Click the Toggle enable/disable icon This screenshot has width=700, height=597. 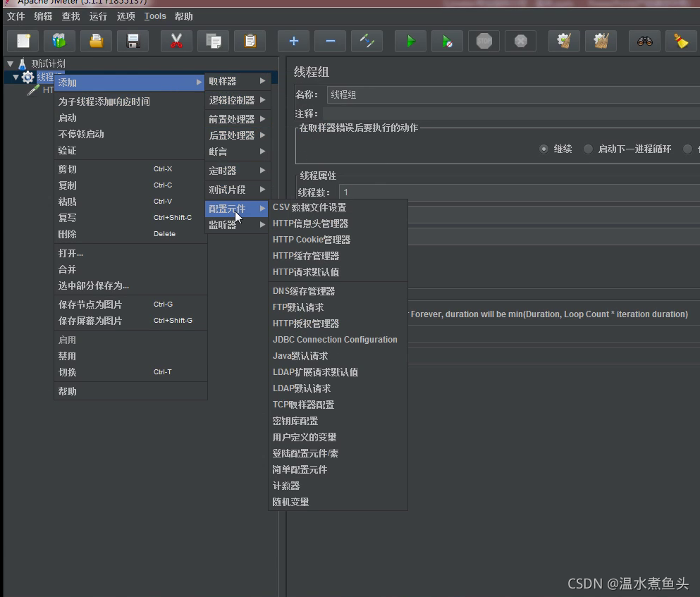pos(367,41)
